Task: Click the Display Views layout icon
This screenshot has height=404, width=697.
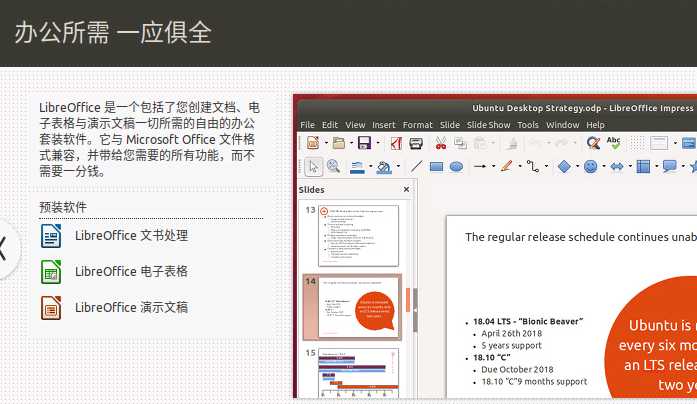Action: pos(659,143)
